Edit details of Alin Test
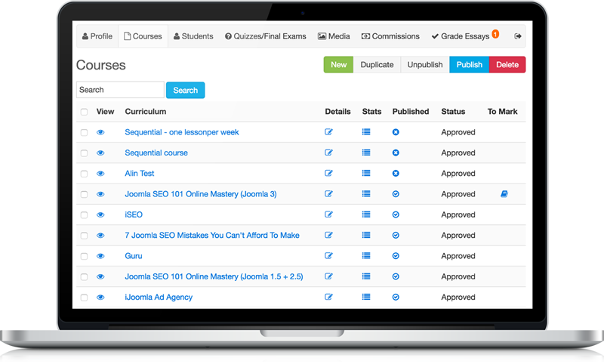 point(328,173)
